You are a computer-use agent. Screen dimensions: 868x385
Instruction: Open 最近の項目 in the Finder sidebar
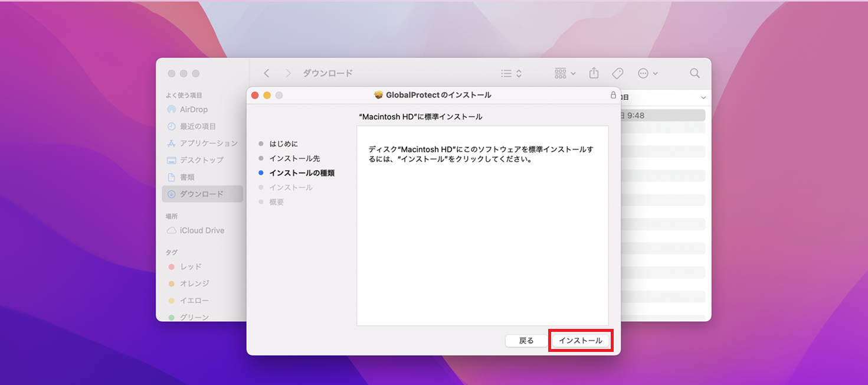(x=202, y=126)
